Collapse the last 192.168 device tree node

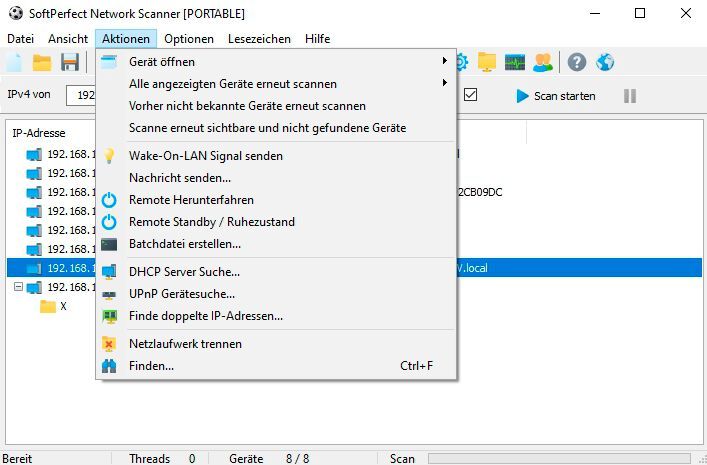(18, 286)
